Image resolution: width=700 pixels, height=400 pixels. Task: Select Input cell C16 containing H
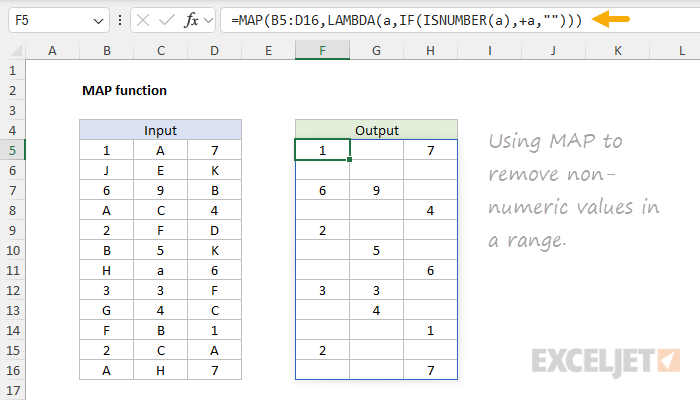click(161, 371)
